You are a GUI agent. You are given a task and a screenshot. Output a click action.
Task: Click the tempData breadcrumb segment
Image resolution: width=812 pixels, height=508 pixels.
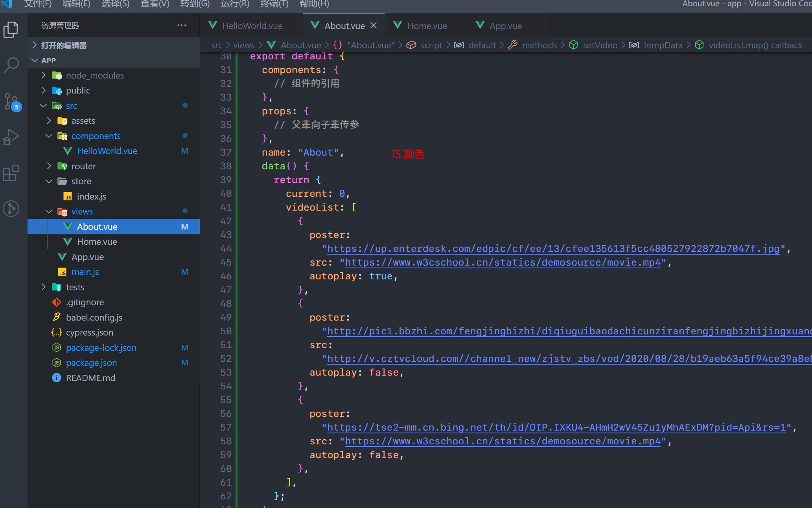pyautogui.click(x=656, y=45)
